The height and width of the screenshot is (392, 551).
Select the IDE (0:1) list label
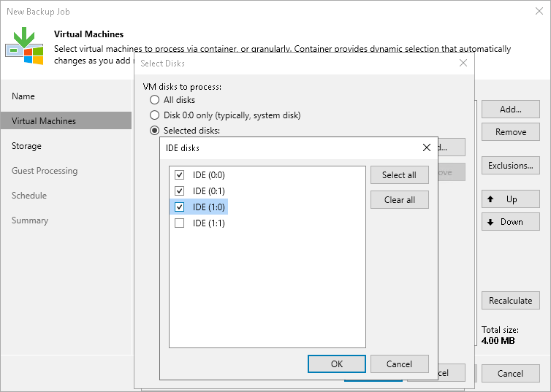click(x=209, y=191)
